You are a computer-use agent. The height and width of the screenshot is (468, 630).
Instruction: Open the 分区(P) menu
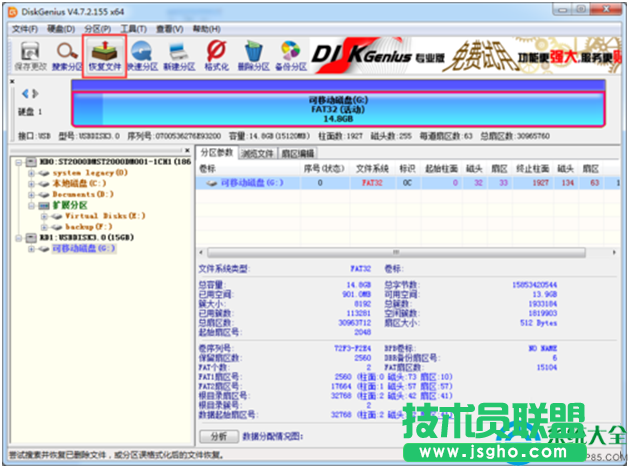[97, 29]
